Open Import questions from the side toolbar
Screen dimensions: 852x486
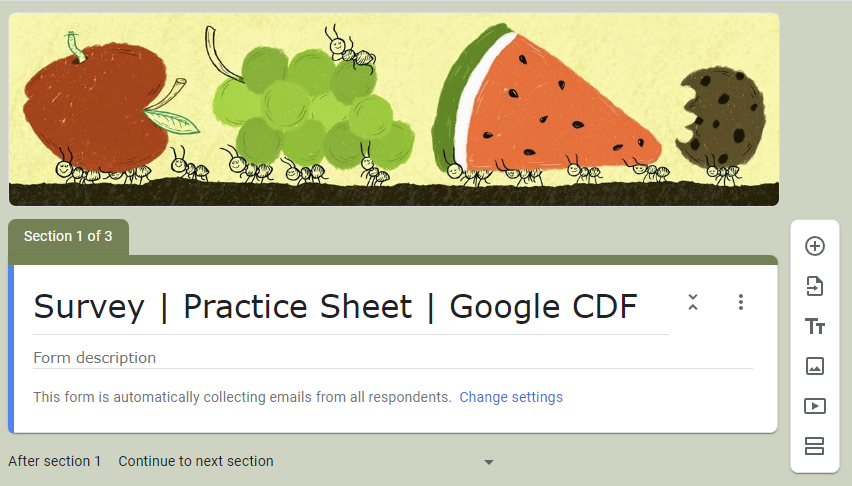tap(815, 286)
